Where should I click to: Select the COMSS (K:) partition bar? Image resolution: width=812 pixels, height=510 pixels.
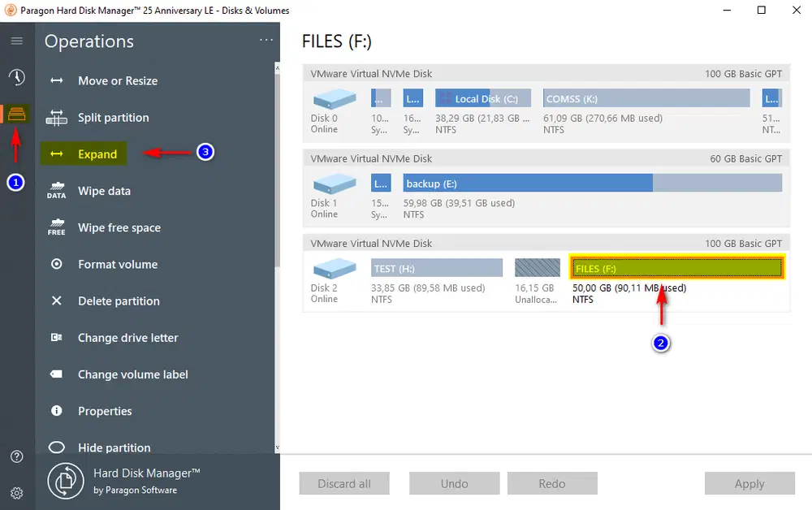pyautogui.click(x=646, y=98)
